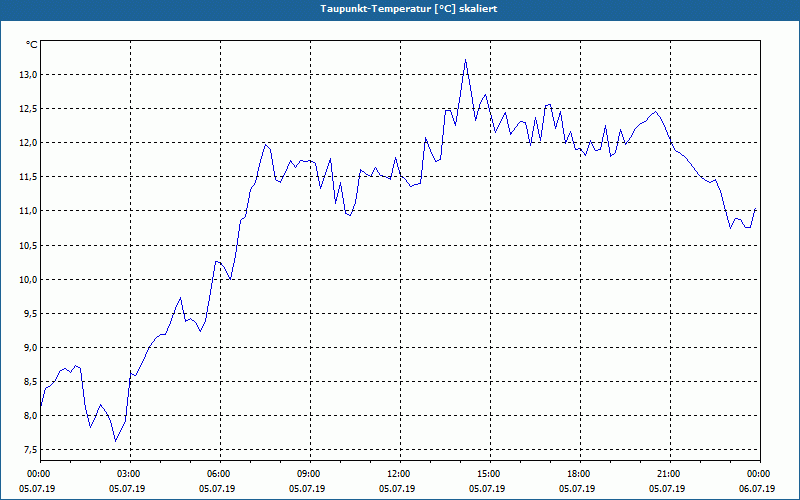The image size is (800, 500).
Task: Select the 7,5 y-axis label
Action: [31, 449]
